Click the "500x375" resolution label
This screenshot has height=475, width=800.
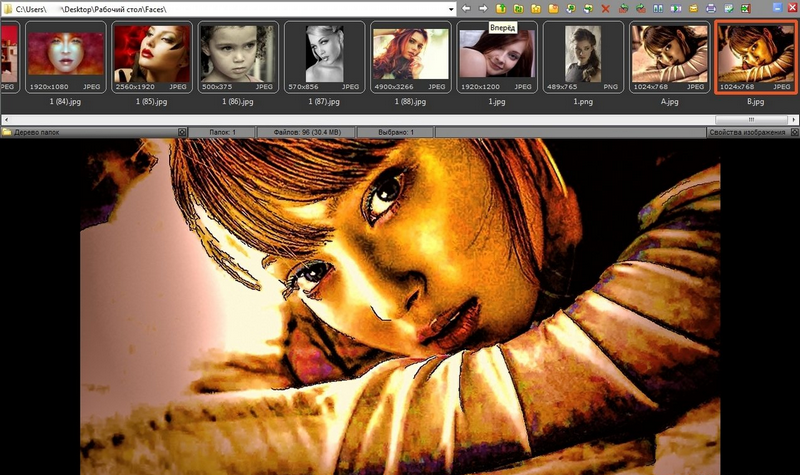217,87
